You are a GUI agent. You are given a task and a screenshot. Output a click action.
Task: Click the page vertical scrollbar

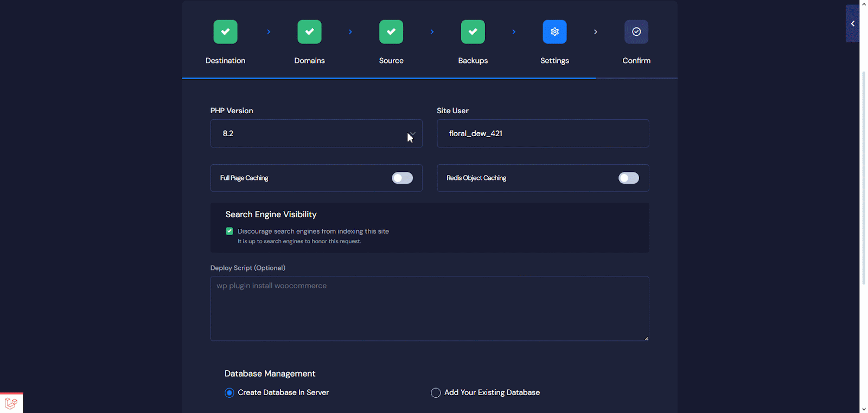point(864,179)
